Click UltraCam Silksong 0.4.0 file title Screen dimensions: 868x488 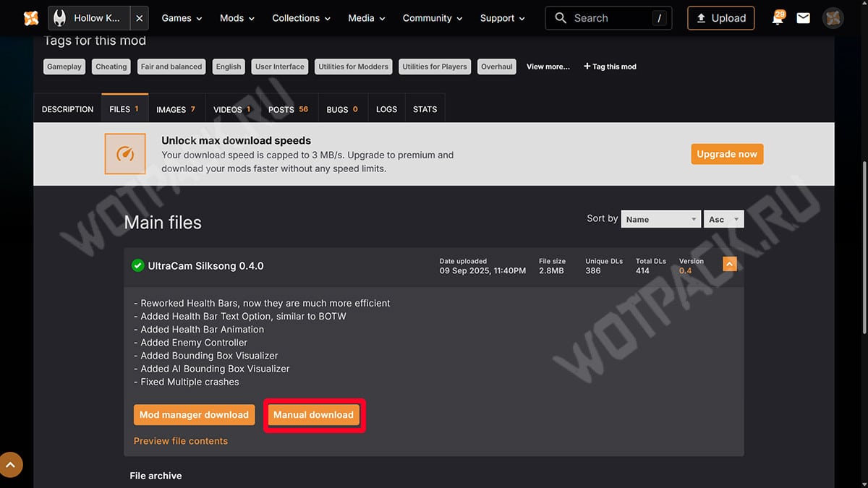[206, 265]
